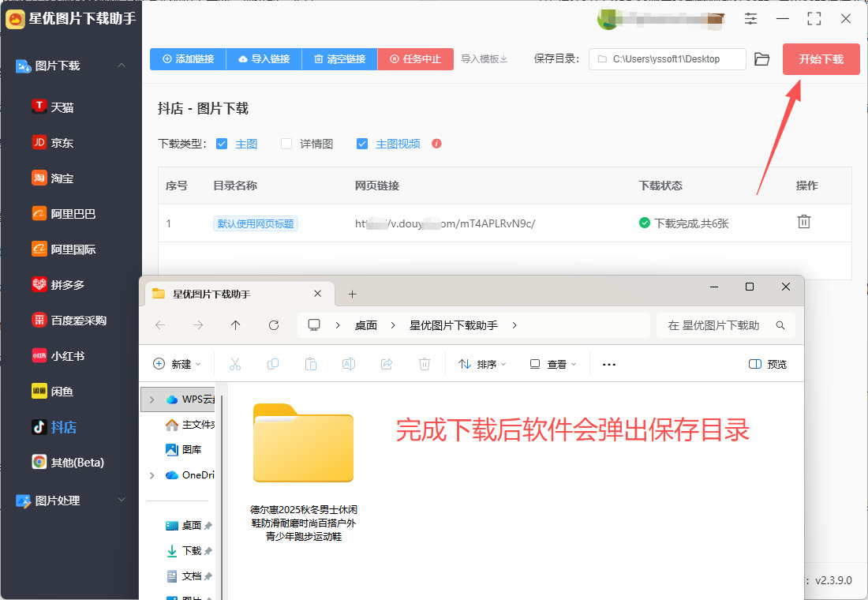This screenshot has height=600, width=868.
Task: Toggle 主图视频 checkbox
Action: (x=362, y=144)
